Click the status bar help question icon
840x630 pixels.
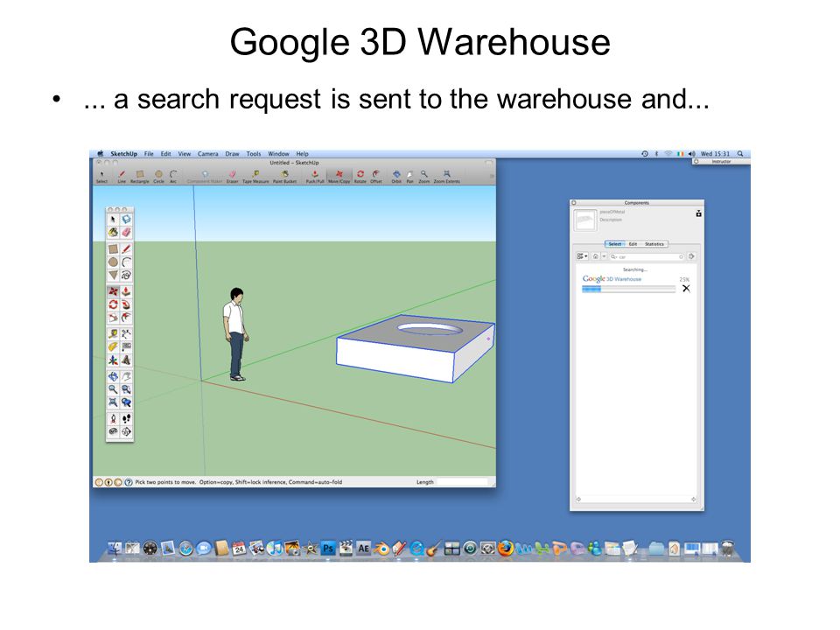(129, 482)
